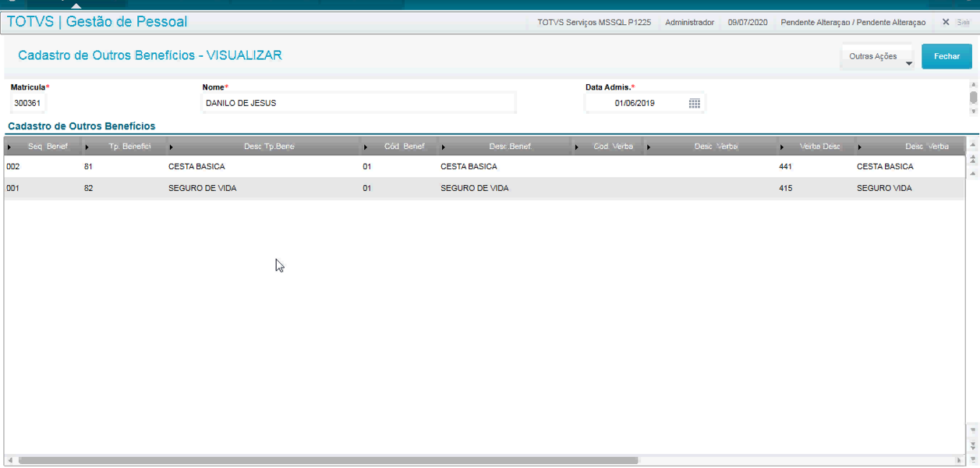This screenshot has height=468, width=980.
Task: Click the Seq. Benef column header arrow
Action: click(x=9, y=147)
